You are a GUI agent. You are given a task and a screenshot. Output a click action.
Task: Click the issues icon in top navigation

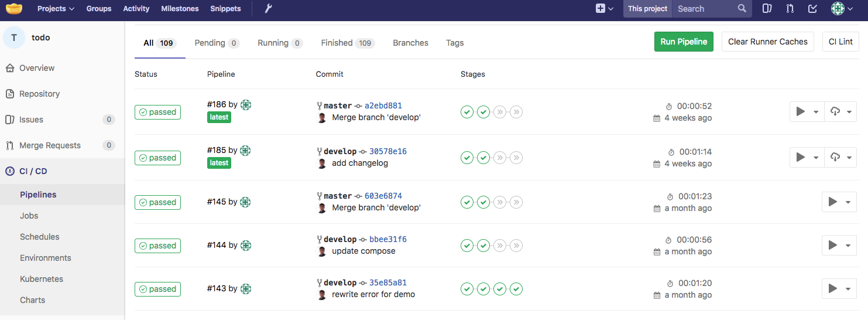pyautogui.click(x=767, y=9)
